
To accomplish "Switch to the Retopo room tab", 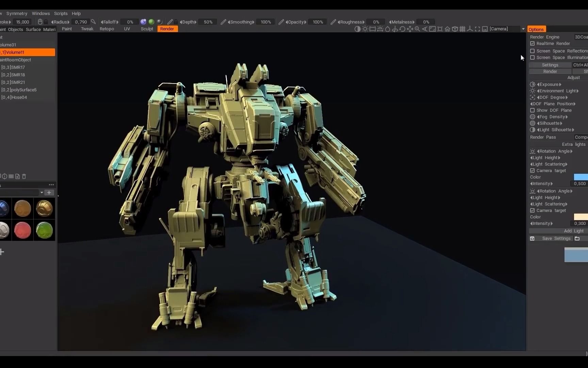I will click(x=107, y=29).
